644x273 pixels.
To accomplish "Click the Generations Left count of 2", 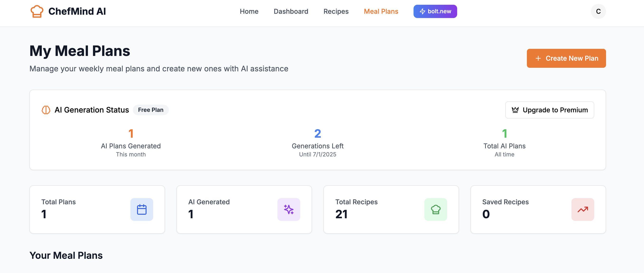I will [x=317, y=134].
